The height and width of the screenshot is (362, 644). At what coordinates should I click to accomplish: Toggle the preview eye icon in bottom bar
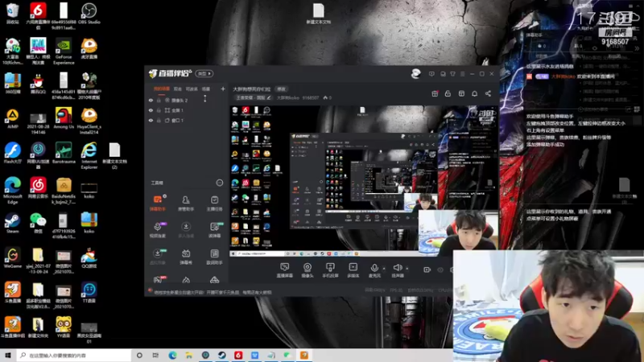(x=440, y=269)
